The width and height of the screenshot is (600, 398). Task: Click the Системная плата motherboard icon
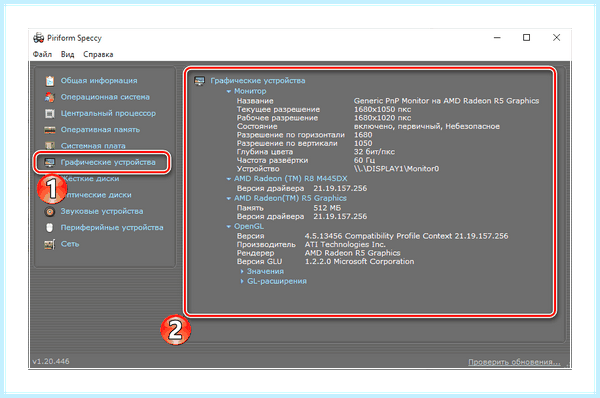pyautogui.click(x=50, y=146)
